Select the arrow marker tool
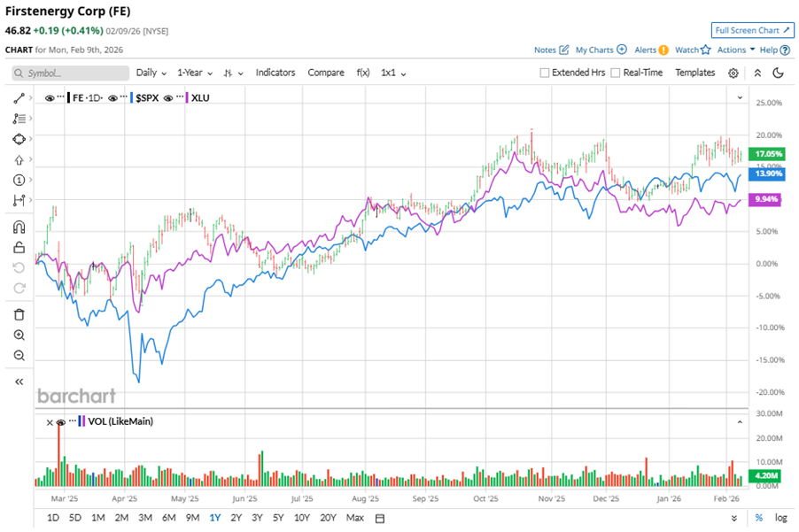The image size is (799, 532). [19, 160]
